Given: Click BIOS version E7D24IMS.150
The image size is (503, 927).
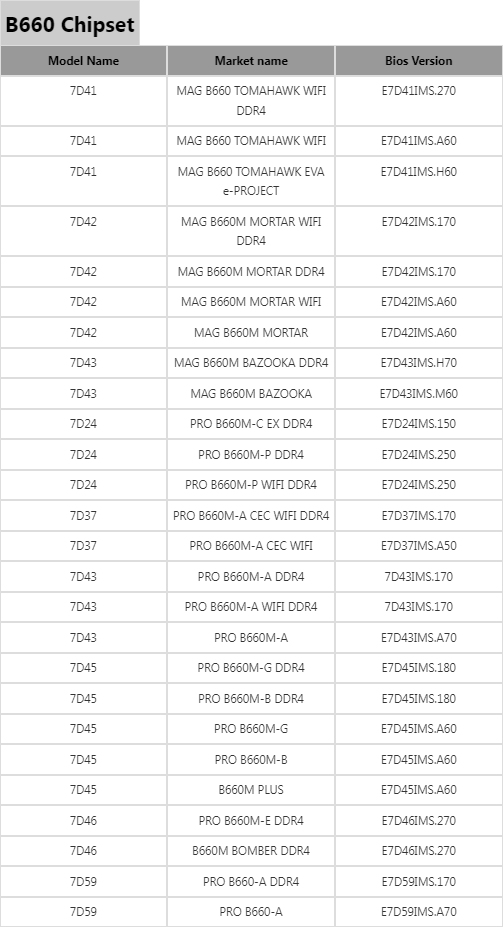Looking at the screenshot, I should [x=418, y=424].
